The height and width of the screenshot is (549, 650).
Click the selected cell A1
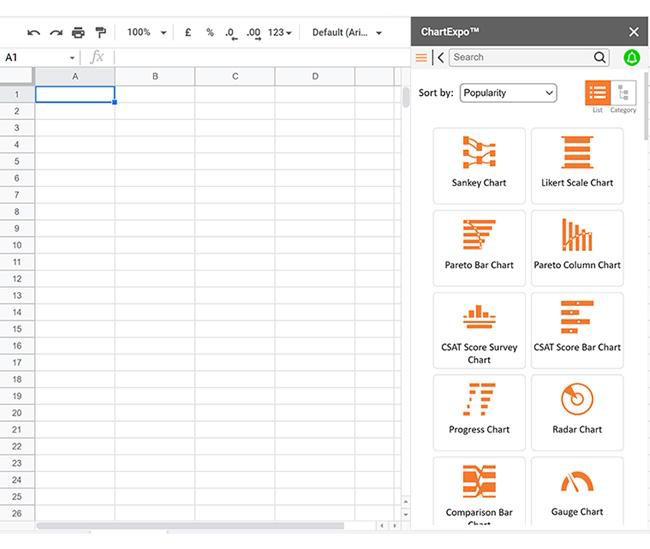coord(75,94)
